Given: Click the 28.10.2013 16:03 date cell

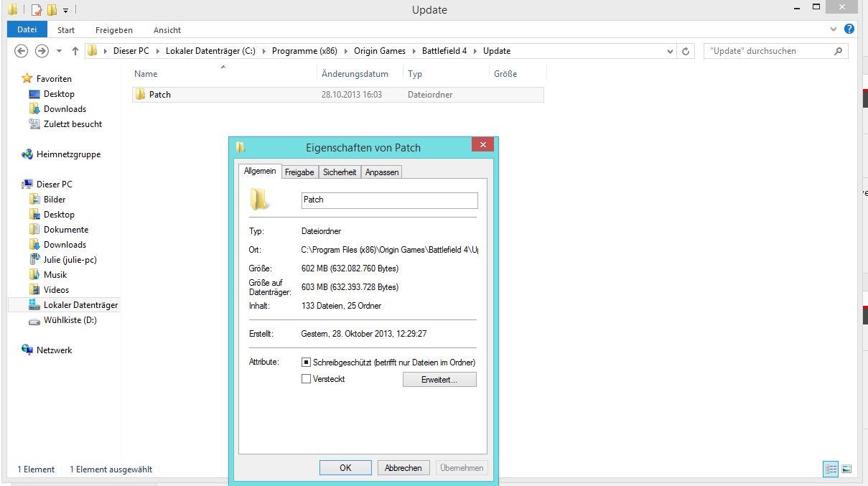Looking at the screenshot, I should tap(352, 95).
